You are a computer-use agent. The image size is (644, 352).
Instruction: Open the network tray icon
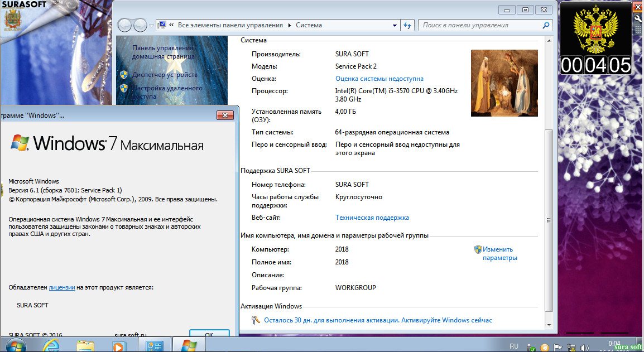pos(571,348)
